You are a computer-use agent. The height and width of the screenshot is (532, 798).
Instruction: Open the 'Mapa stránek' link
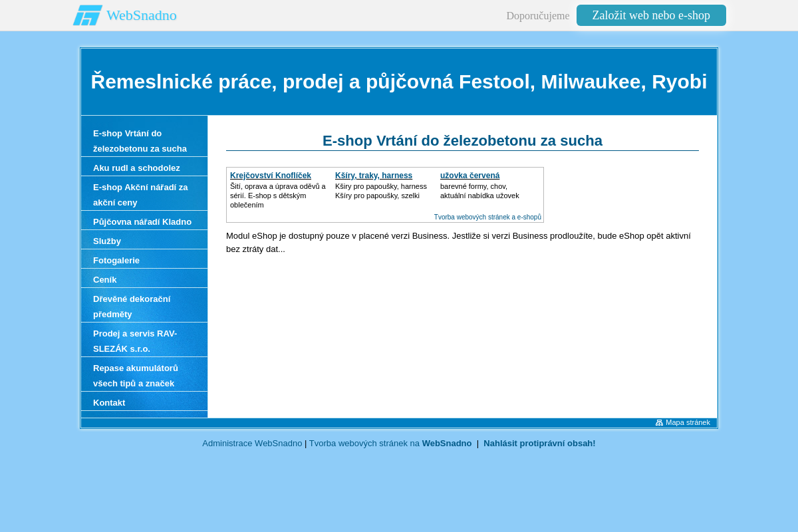(688, 422)
